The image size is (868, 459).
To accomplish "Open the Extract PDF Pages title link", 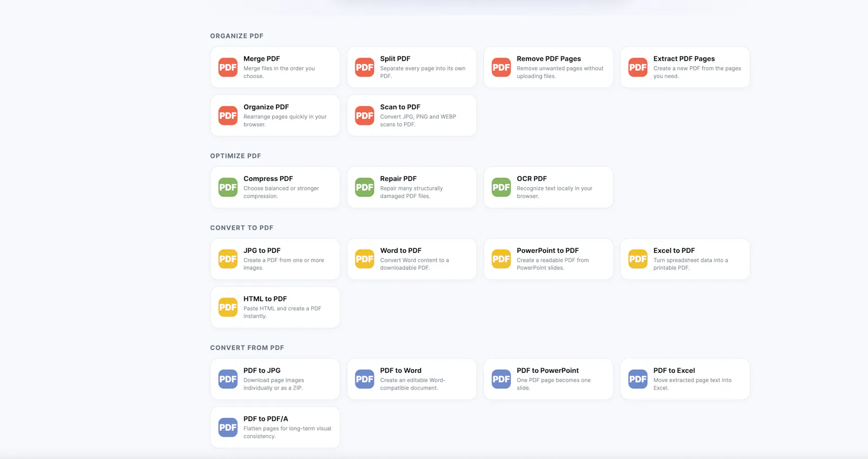I will click(684, 59).
